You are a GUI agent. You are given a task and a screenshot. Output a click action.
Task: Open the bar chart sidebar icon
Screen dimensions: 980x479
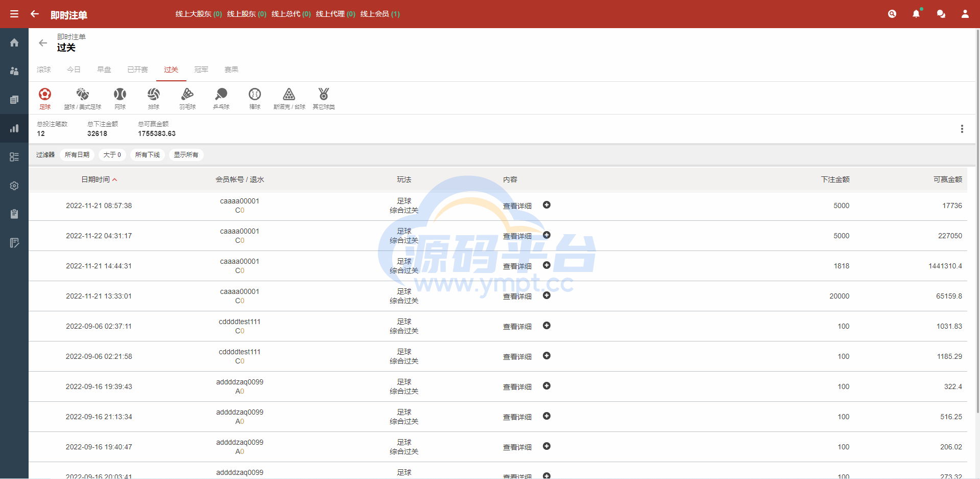coord(14,128)
